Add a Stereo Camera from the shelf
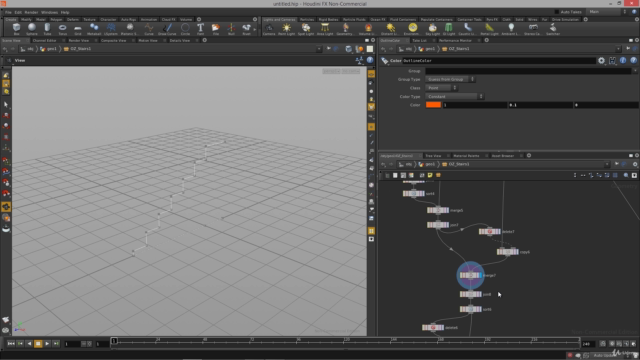Screen dimensions: 640x360 tap(533, 29)
